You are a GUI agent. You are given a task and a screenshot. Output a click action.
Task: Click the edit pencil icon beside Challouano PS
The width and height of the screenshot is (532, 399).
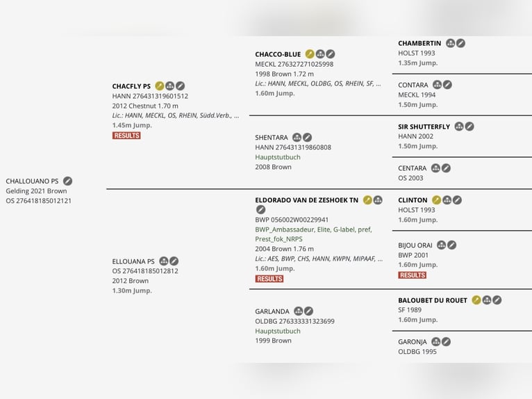pos(68,181)
